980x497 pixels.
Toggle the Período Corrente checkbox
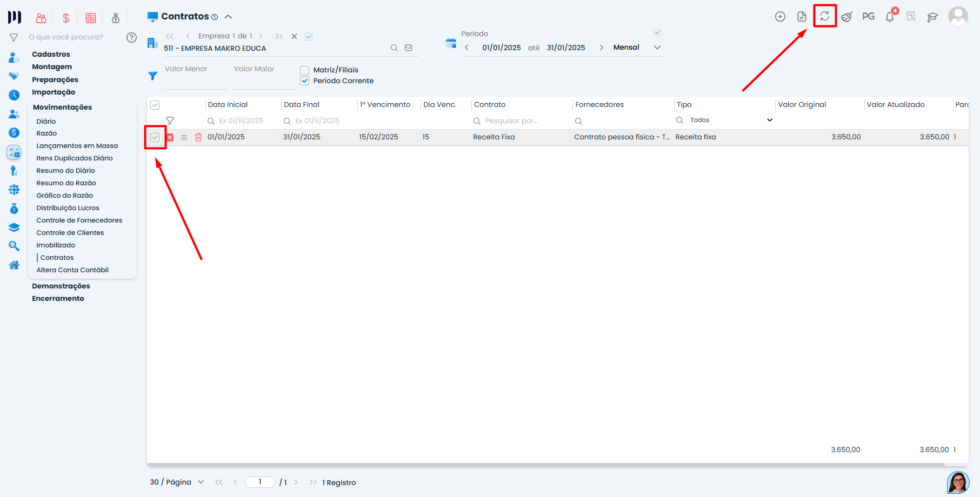pyautogui.click(x=304, y=81)
